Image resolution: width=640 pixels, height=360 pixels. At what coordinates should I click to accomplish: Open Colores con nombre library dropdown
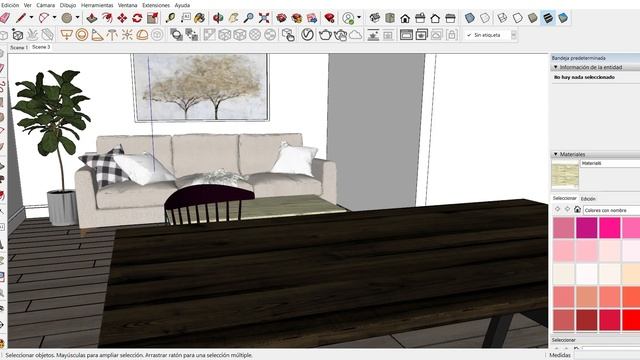611,210
